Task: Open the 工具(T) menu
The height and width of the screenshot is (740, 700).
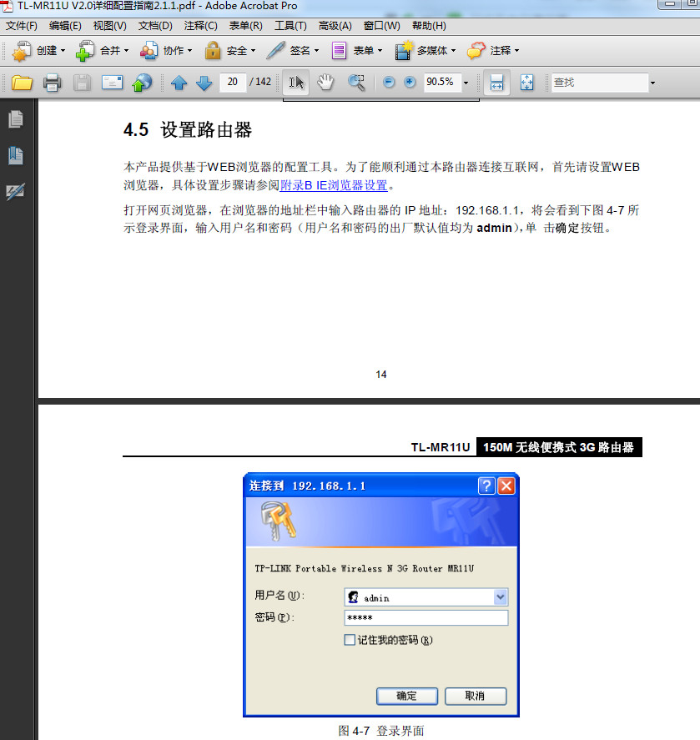Action: 290,26
